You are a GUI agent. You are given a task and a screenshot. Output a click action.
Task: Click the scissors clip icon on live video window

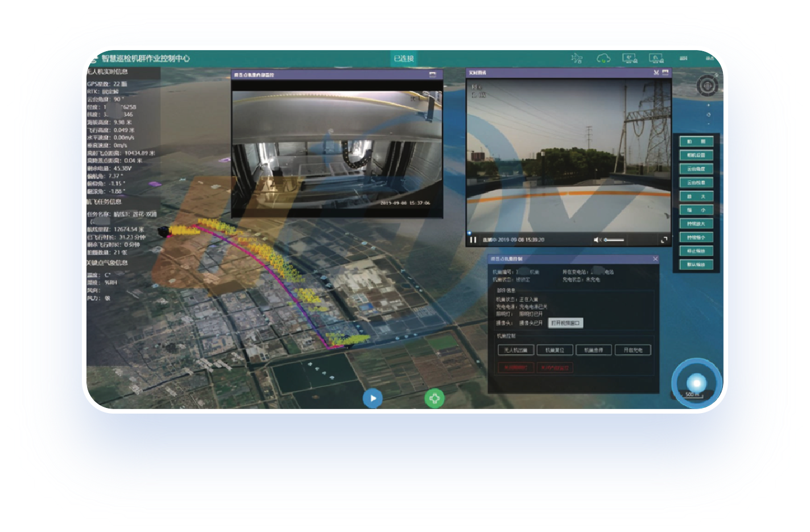point(656,73)
